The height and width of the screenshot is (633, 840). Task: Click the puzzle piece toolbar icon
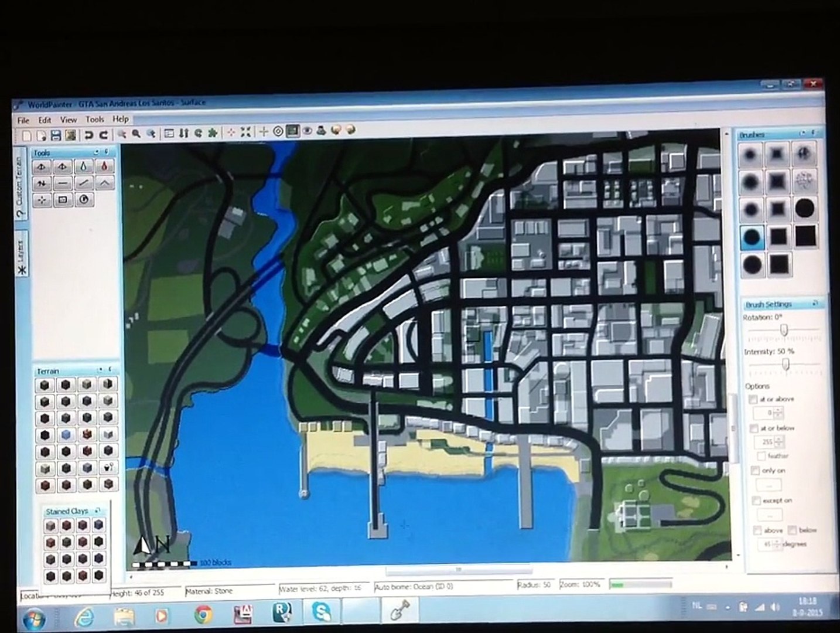[213, 133]
